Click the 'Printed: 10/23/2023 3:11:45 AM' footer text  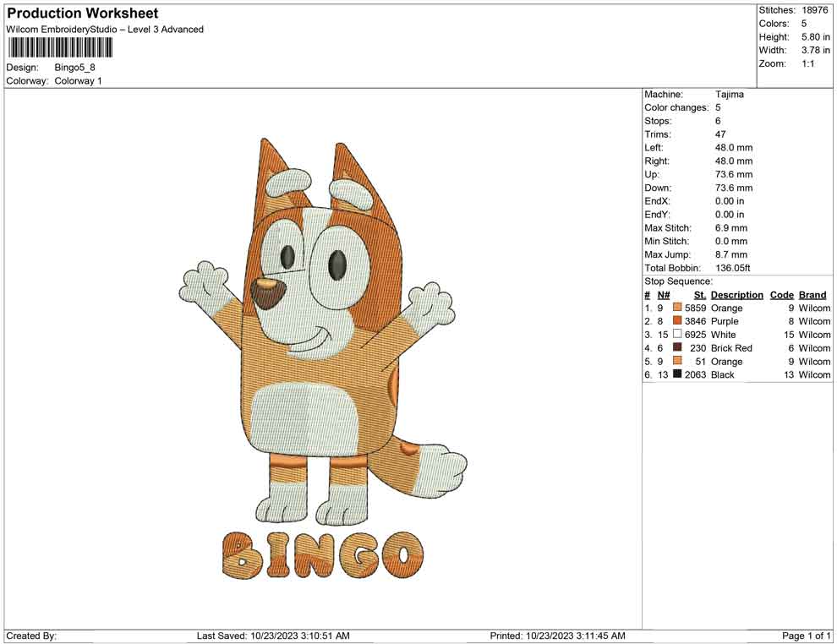(x=557, y=636)
